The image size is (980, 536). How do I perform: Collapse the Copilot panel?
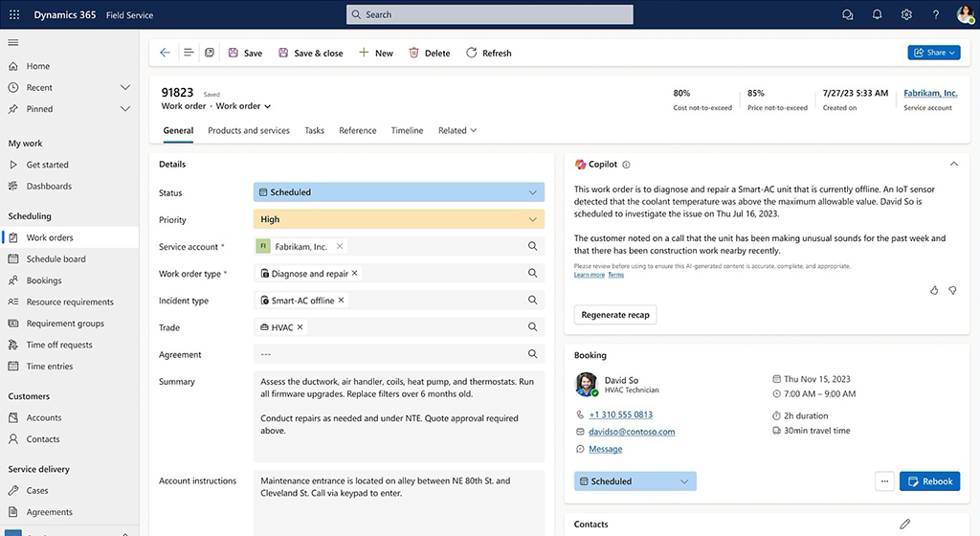[x=954, y=164]
